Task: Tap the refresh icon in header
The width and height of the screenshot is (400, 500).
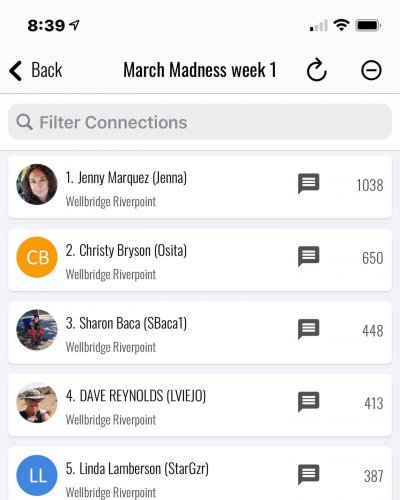Action: tap(316, 70)
